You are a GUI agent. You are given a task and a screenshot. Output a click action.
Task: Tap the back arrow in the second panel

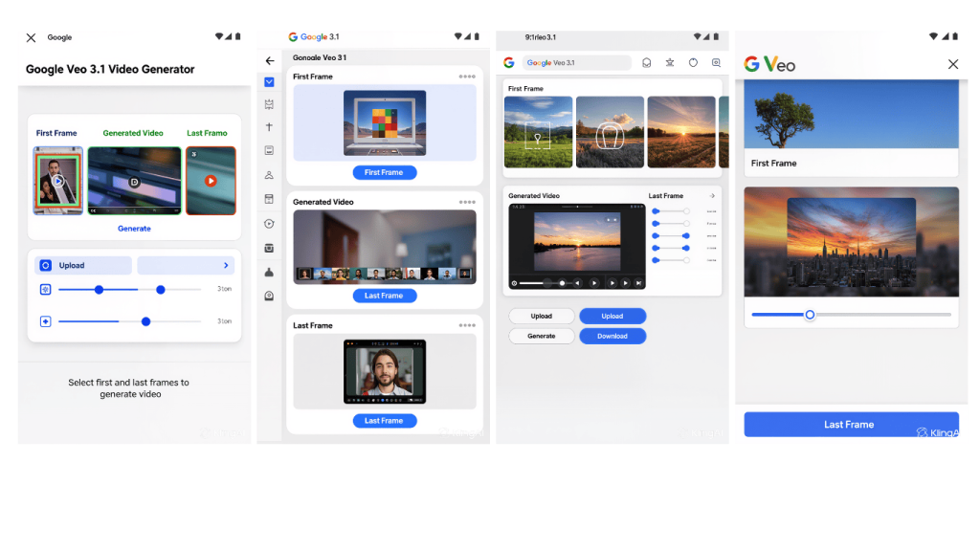pyautogui.click(x=269, y=59)
